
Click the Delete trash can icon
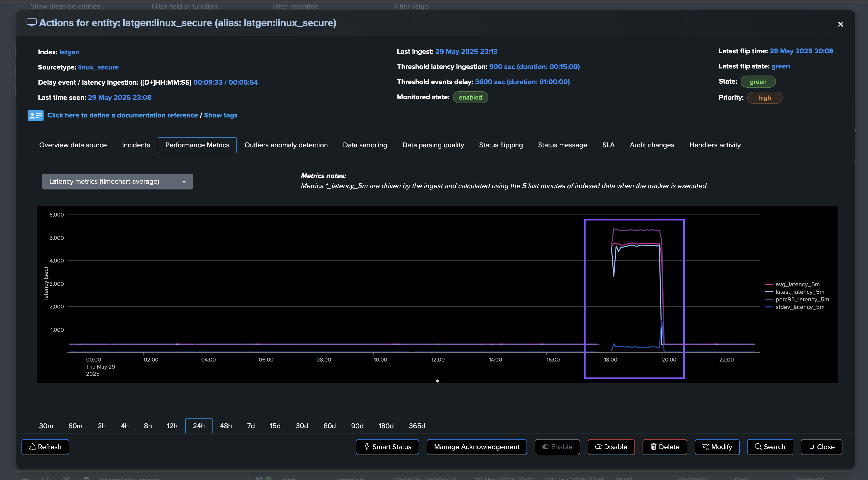(653, 447)
